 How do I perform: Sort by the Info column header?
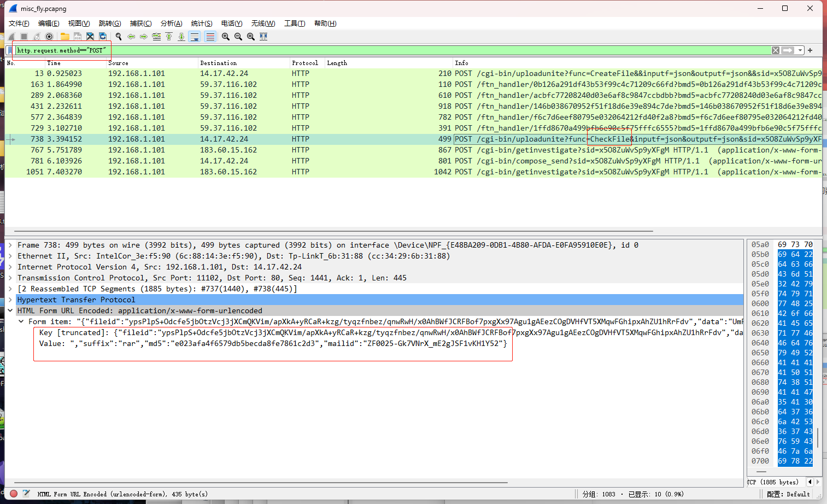click(x=637, y=63)
